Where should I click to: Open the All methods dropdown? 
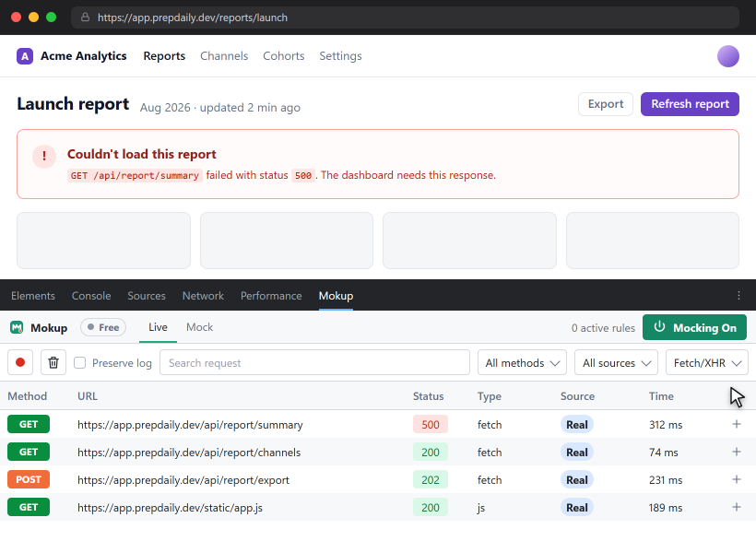[522, 362]
